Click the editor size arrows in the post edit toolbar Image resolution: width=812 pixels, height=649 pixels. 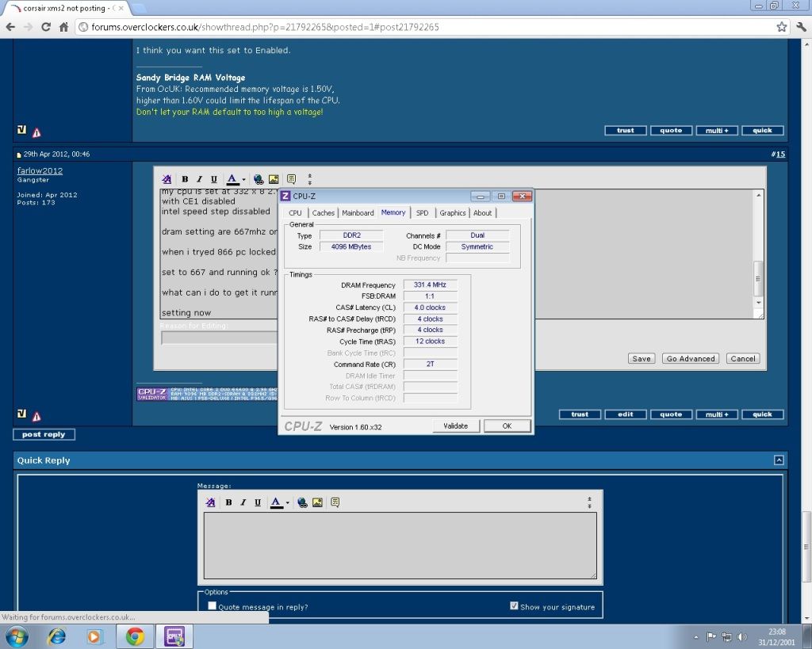(310, 179)
